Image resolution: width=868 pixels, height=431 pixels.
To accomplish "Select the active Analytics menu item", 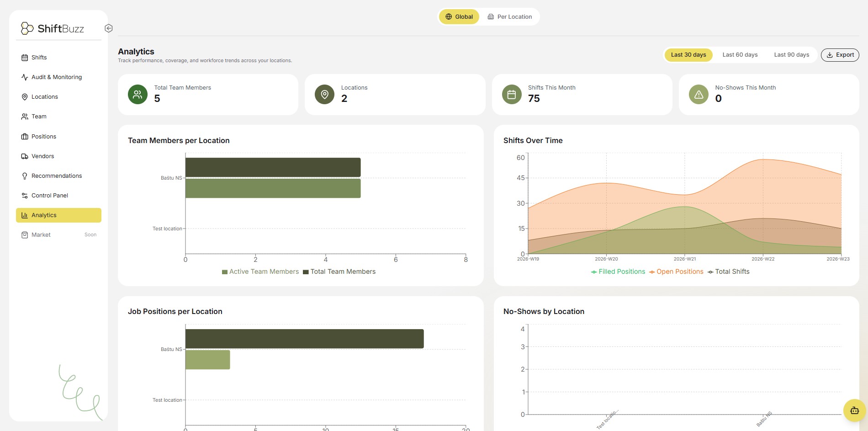I will [58, 215].
